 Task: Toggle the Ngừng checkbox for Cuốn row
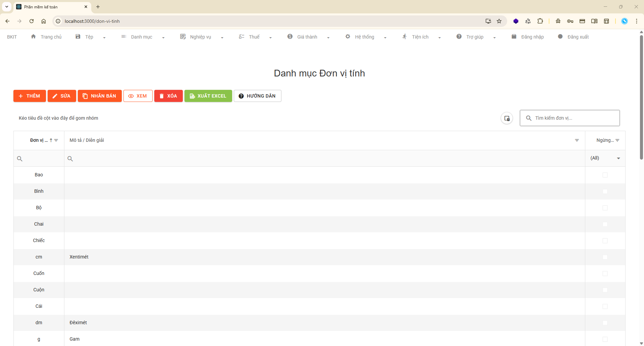(605, 274)
